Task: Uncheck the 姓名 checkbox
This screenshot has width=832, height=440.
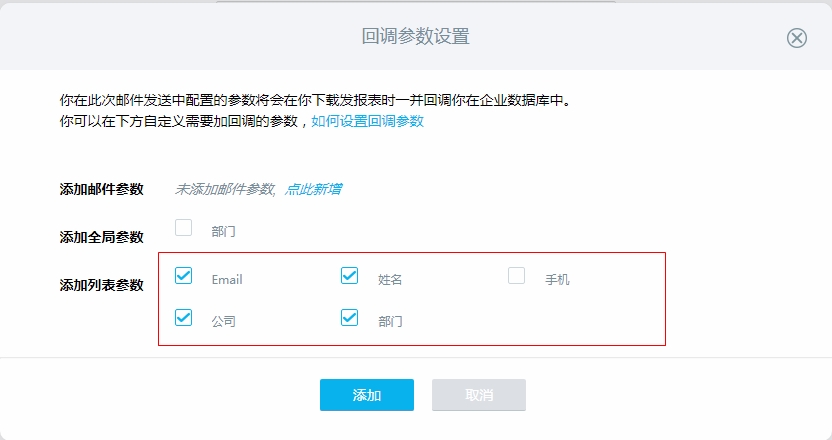Action: click(349, 275)
